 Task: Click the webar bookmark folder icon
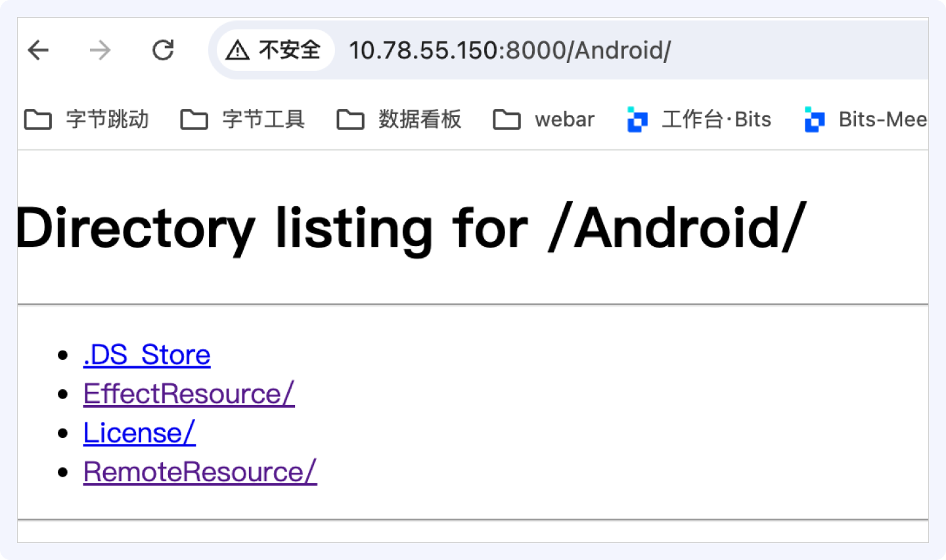507,119
